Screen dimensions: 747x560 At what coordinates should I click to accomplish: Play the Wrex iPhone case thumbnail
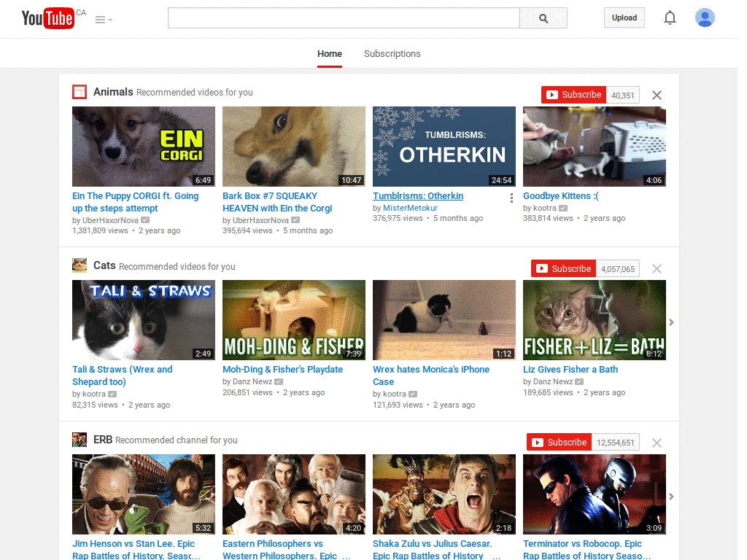(444, 320)
